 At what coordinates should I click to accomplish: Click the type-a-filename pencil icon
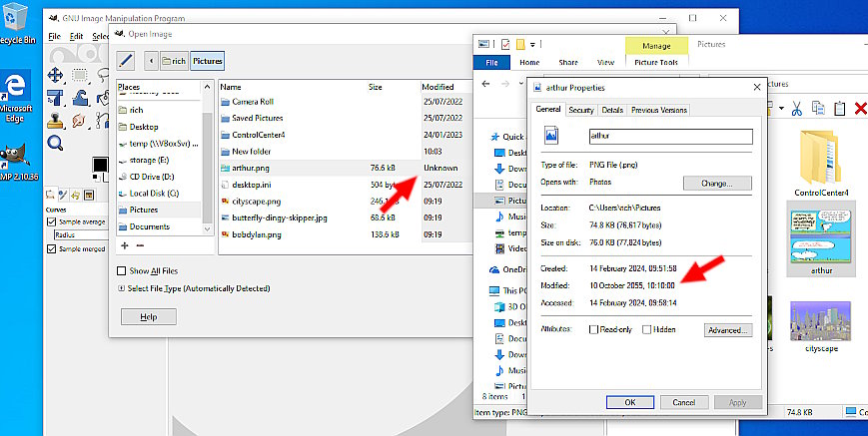coord(126,61)
